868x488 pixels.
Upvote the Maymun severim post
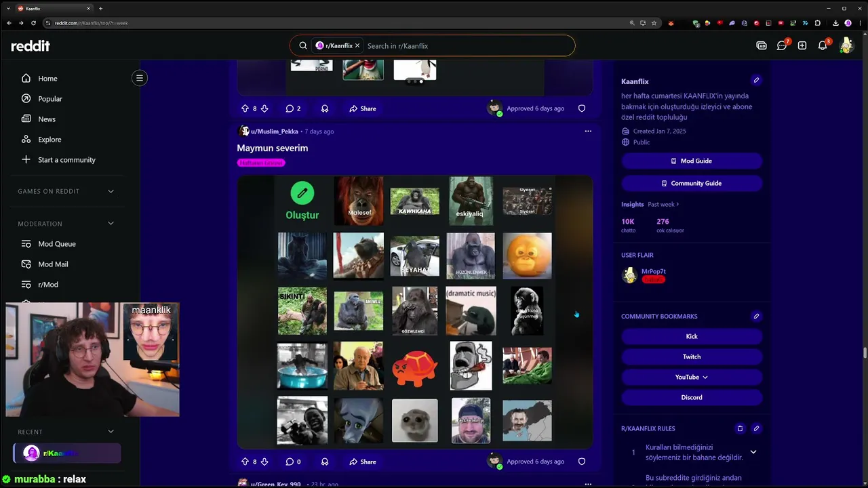[x=245, y=462]
